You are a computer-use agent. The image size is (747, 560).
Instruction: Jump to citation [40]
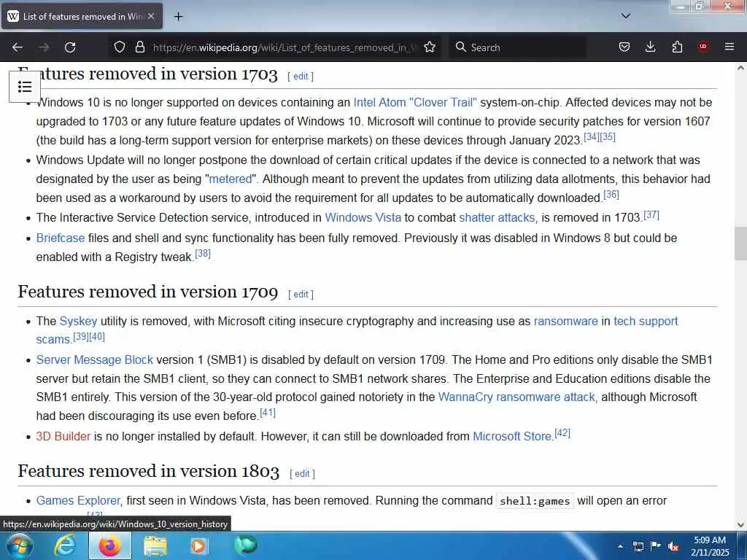(97, 337)
